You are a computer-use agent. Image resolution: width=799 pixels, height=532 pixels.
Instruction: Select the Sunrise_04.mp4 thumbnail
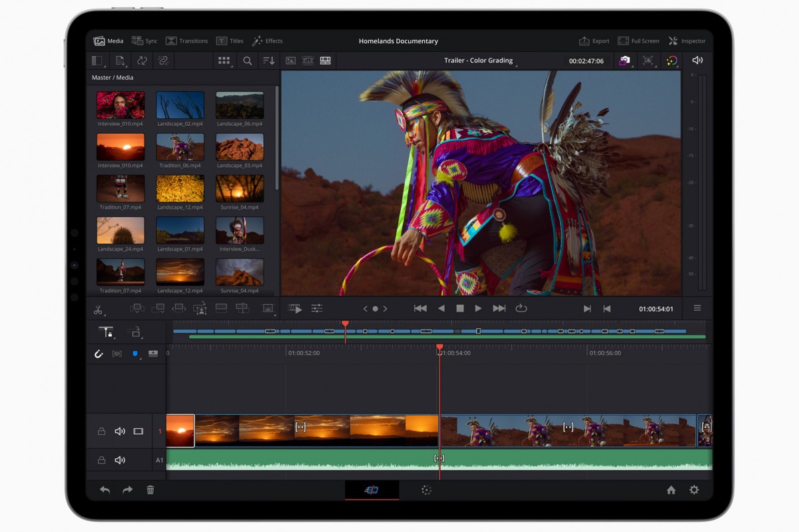(240, 190)
